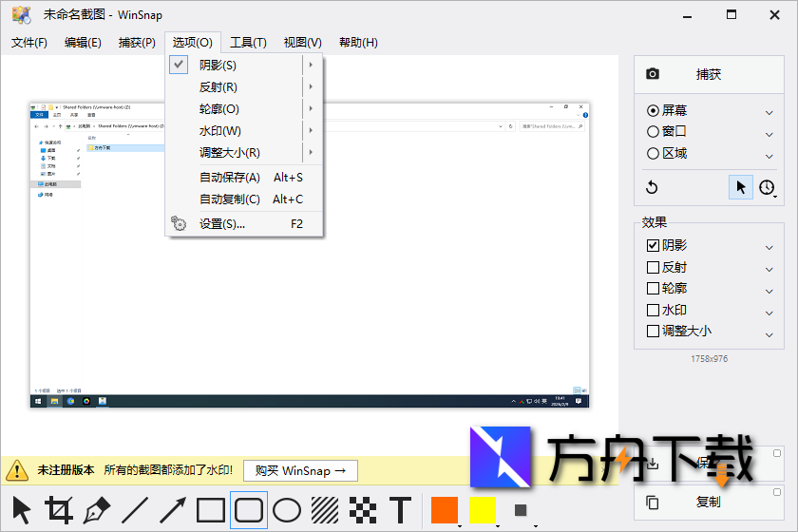The image size is (798, 532).
Task: Open the 工具(T) menu
Action: (248, 42)
